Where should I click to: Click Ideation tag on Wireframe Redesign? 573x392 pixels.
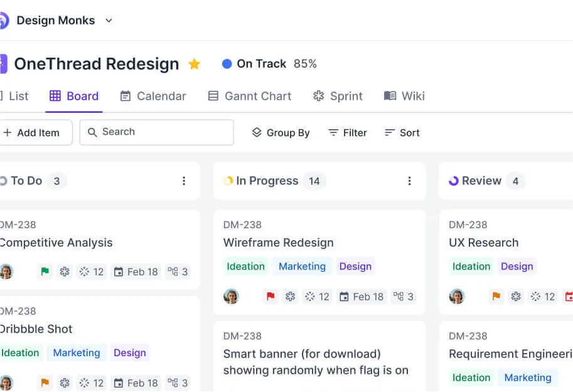click(245, 267)
